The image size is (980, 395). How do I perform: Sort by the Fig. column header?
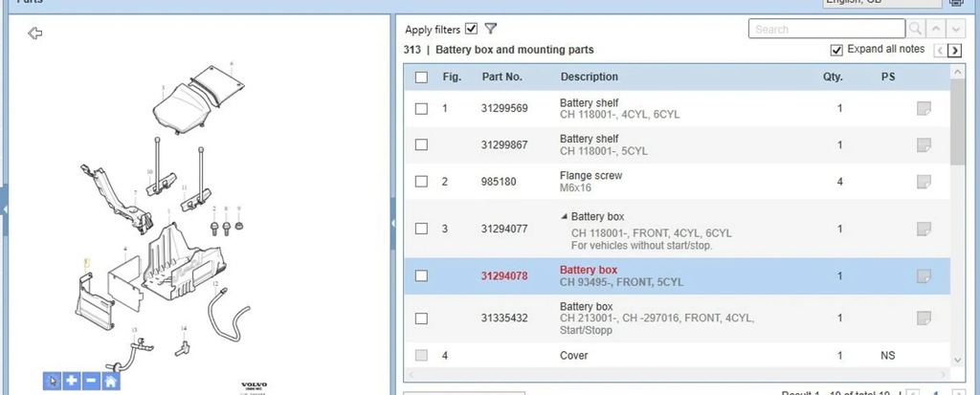pyautogui.click(x=452, y=77)
